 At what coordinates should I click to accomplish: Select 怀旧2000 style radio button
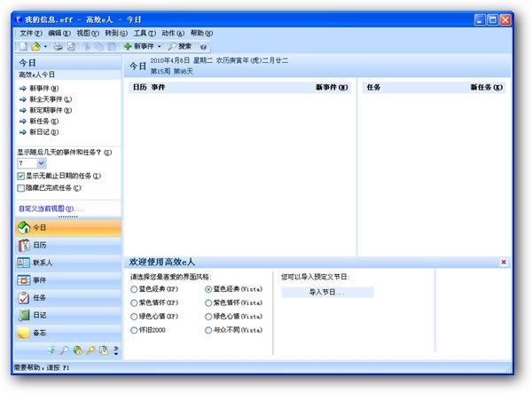pos(134,330)
